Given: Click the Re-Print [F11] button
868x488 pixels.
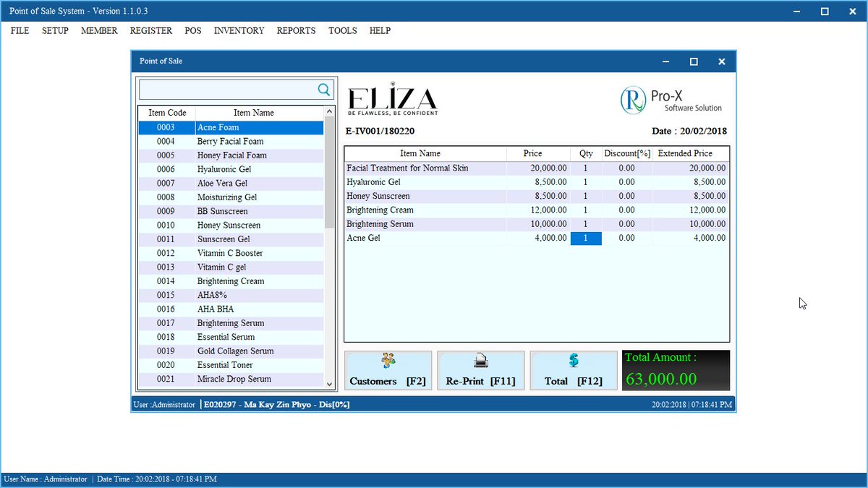Looking at the screenshot, I should click(481, 371).
